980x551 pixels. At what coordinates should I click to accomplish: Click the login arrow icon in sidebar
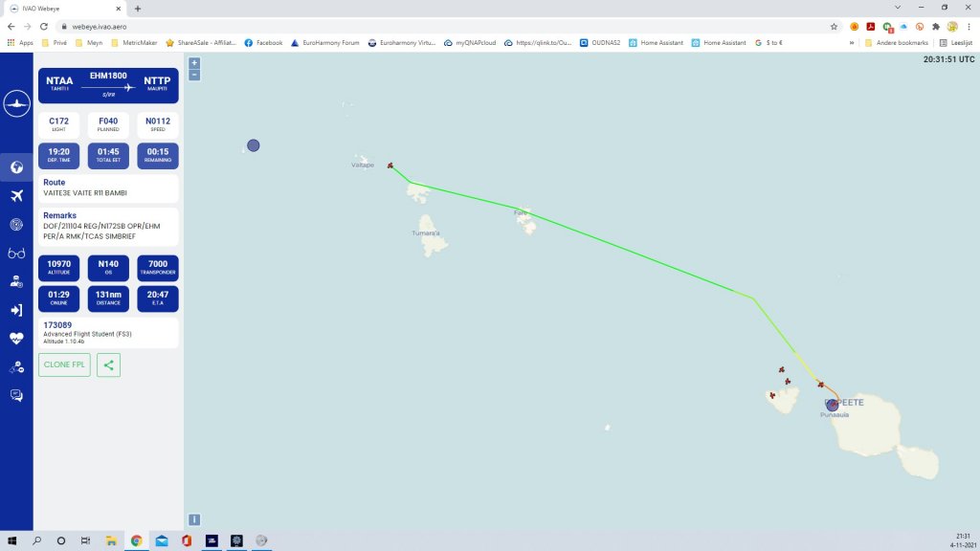[x=16, y=310]
